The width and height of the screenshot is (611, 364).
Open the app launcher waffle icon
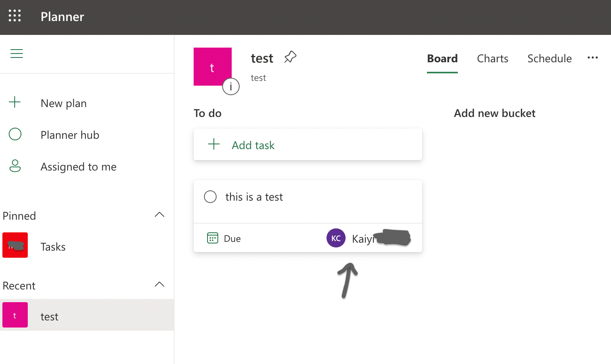pos(15,16)
